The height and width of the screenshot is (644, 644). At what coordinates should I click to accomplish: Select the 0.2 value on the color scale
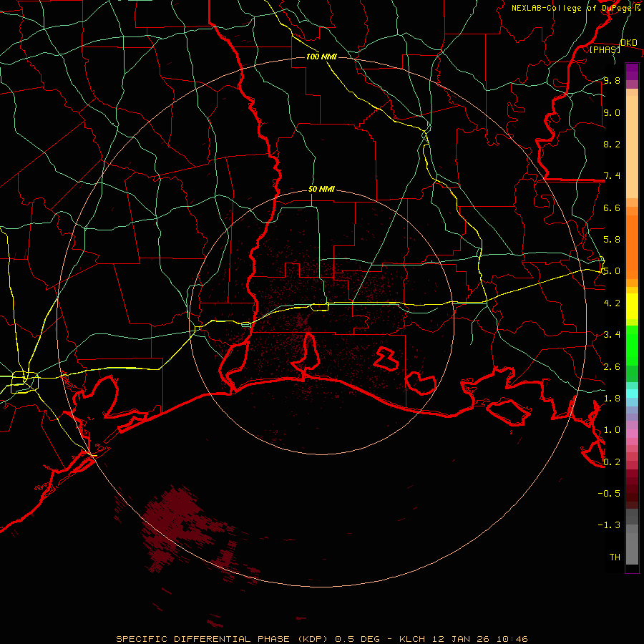tap(612, 462)
